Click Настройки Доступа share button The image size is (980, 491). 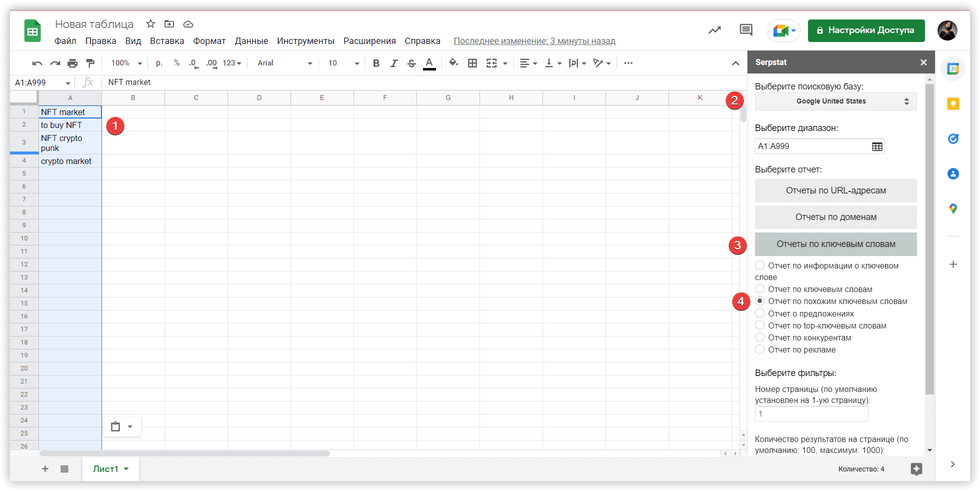coord(866,30)
